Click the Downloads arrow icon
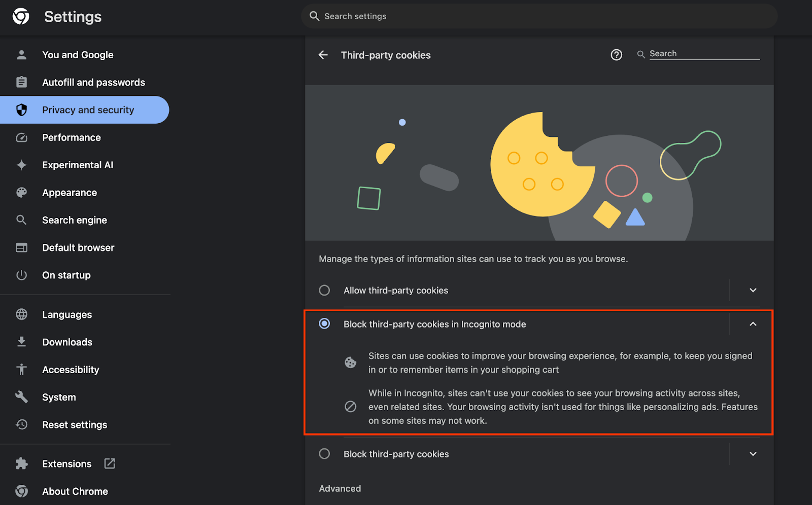 coord(21,342)
